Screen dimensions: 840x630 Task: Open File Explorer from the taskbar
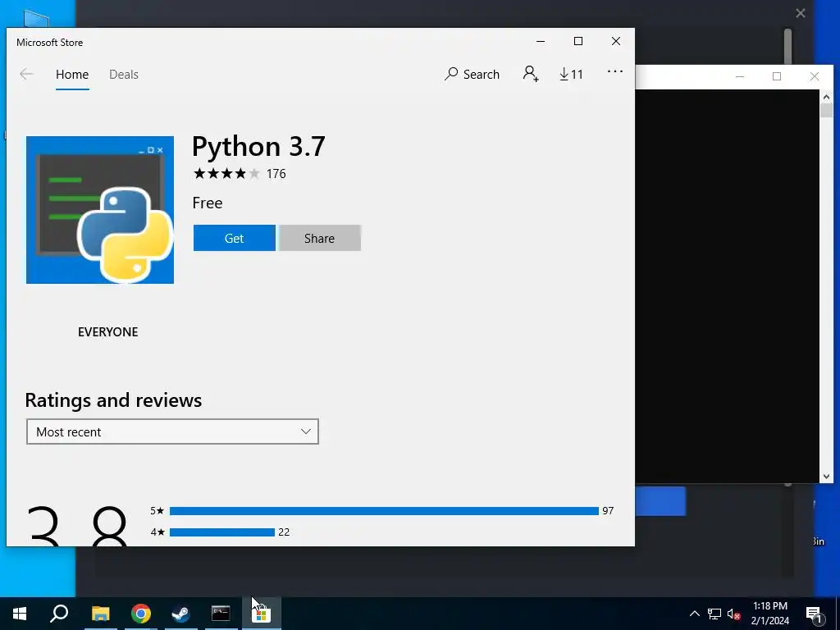coord(100,614)
